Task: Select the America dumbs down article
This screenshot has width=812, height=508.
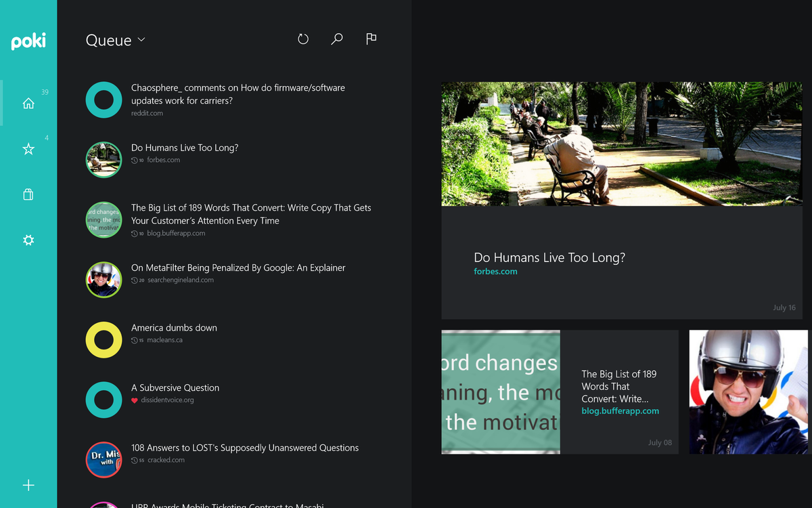Action: tap(174, 327)
